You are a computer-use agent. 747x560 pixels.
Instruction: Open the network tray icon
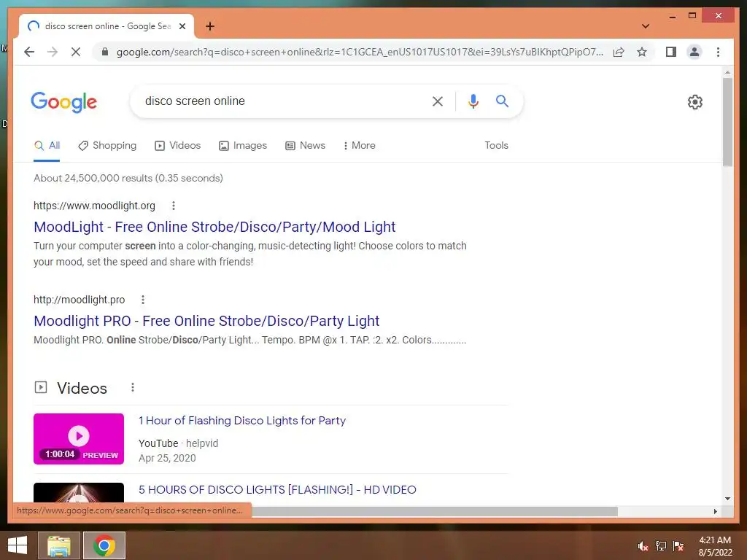661,546
